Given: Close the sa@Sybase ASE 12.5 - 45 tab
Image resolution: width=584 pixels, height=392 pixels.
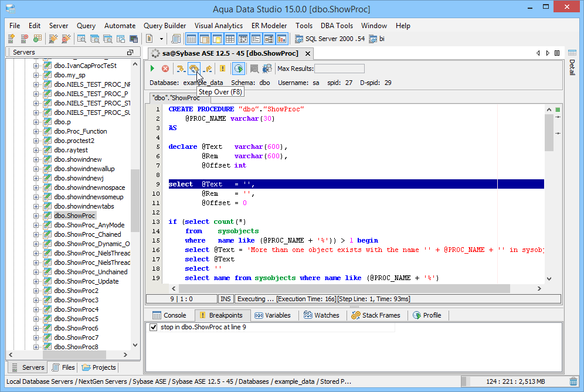Looking at the screenshot, I should tap(308, 53).
